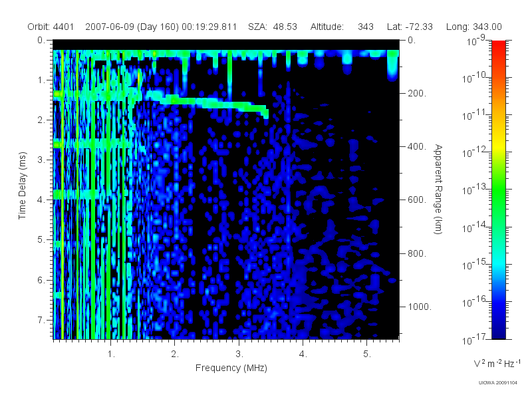Click the 'UIOWA 20091104' credit text
532x399 pixels.
pyautogui.click(x=497, y=383)
